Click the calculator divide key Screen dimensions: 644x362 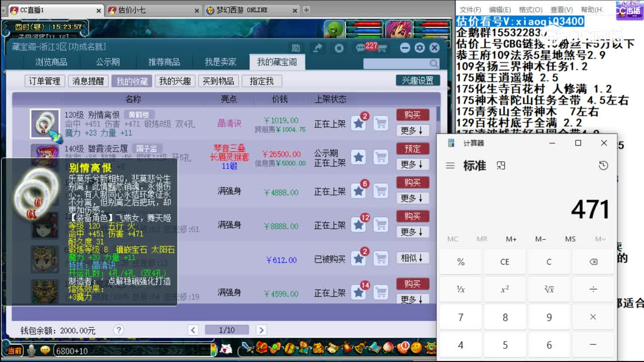click(593, 289)
